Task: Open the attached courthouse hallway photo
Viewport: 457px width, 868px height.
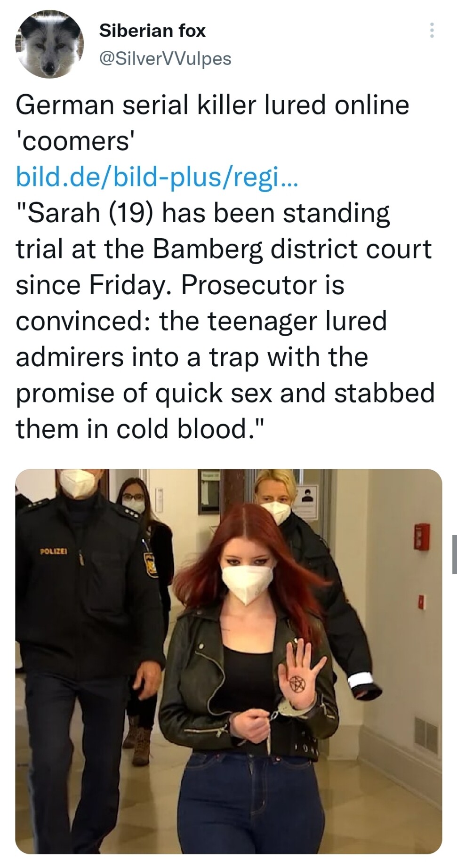Action: pos(229,661)
